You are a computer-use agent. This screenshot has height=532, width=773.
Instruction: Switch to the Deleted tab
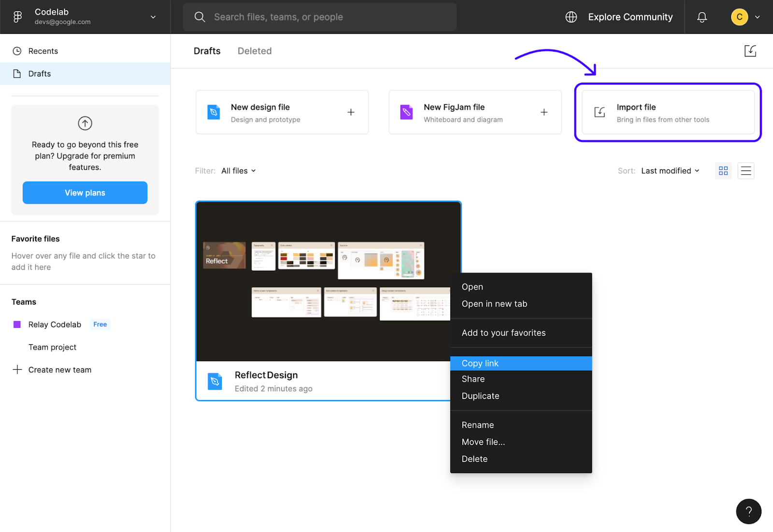255,51
